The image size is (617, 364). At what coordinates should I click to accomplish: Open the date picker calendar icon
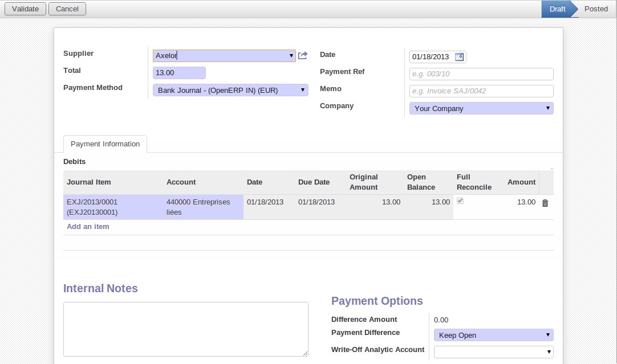(x=460, y=56)
